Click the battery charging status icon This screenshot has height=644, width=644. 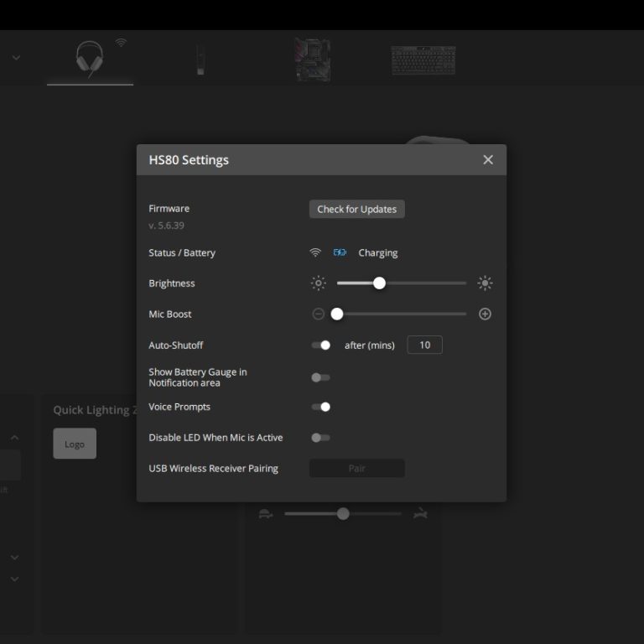[340, 252]
